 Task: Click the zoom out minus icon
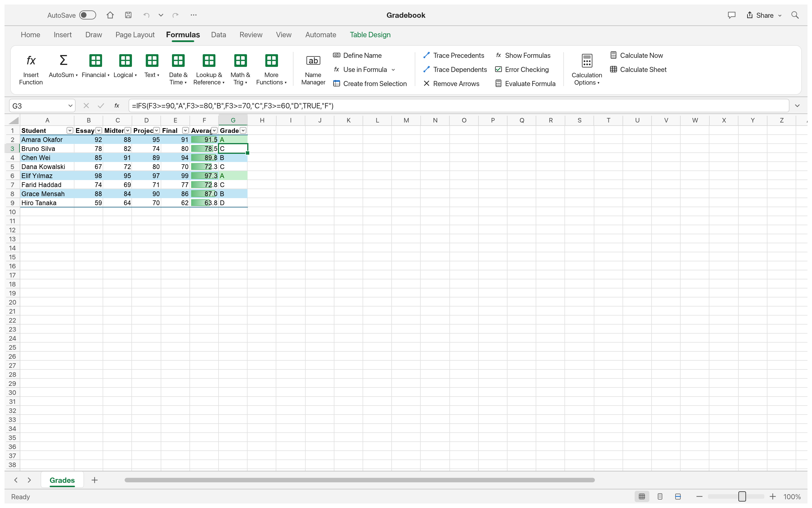tap(699, 497)
